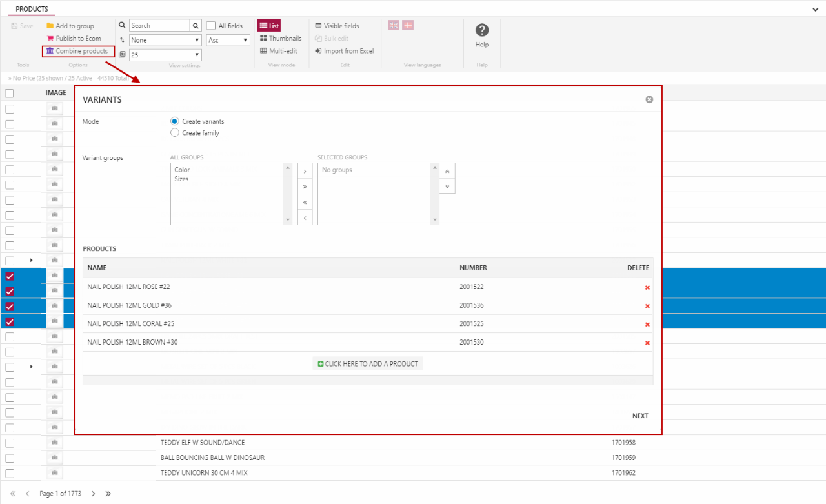Screen dimensions: 826x504
Task: Switch to Thumbnails view mode
Action: pos(281,38)
